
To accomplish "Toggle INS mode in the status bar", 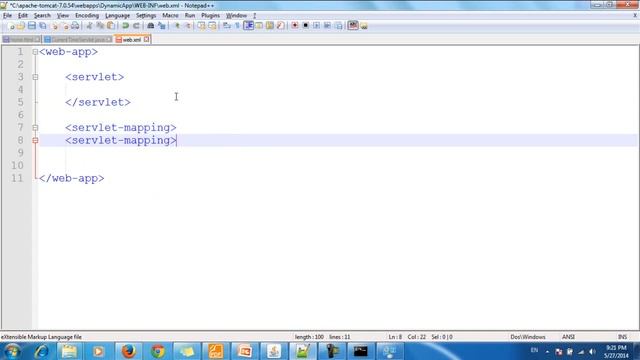I will point(622,337).
